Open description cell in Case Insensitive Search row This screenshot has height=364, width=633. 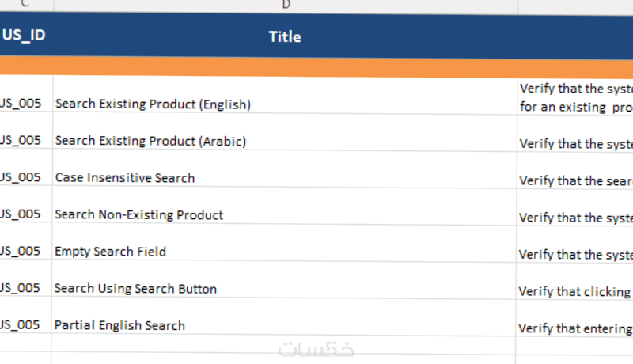tap(575, 180)
